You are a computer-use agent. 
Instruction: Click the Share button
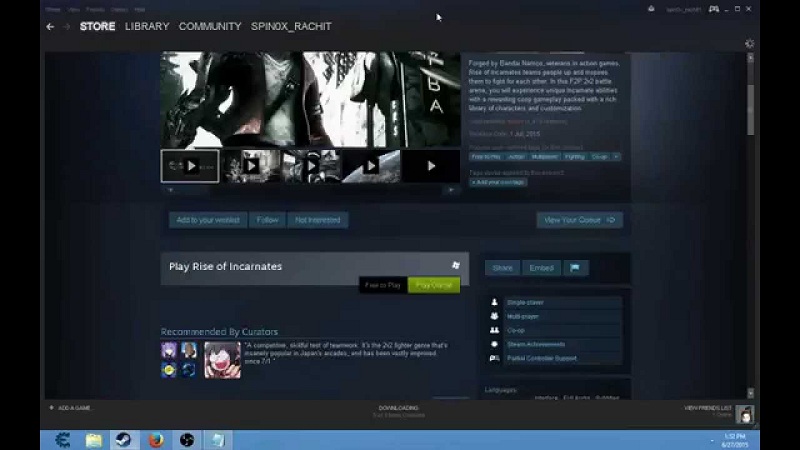pos(502,268)
